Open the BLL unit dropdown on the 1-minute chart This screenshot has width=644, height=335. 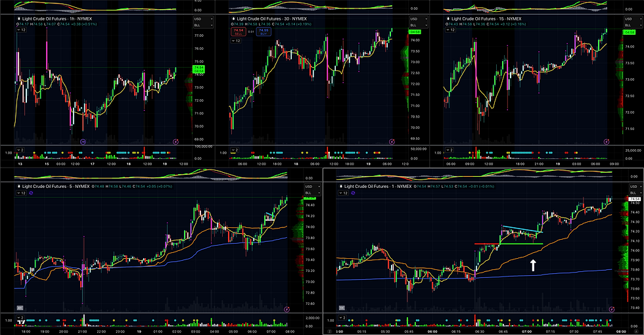pyautogui.click(x=637, y=192)
